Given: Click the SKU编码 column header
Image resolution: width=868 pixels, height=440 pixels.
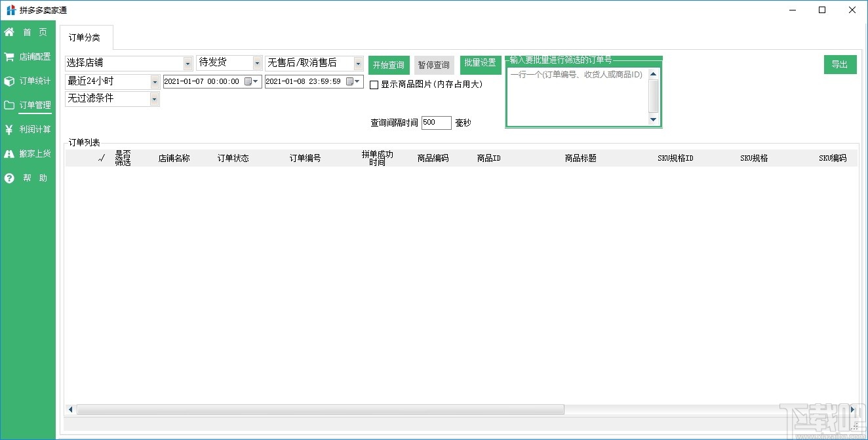Looking at the screenshot, I should click(833, 158).
